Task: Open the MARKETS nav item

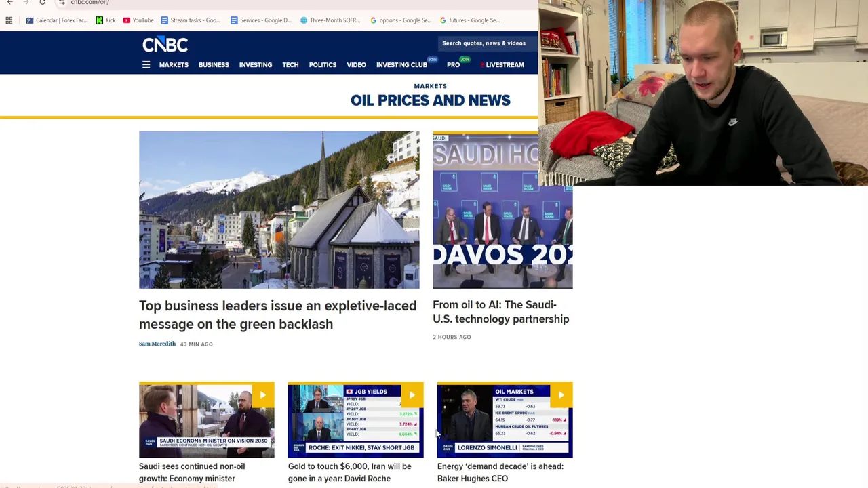Action: point(174,65)
